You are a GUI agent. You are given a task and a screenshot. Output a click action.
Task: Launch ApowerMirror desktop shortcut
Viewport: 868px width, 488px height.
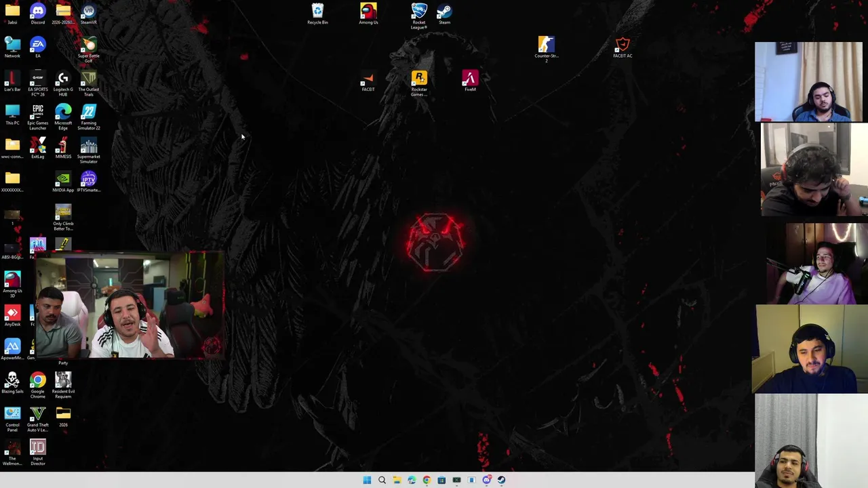[x=12, y=349]
